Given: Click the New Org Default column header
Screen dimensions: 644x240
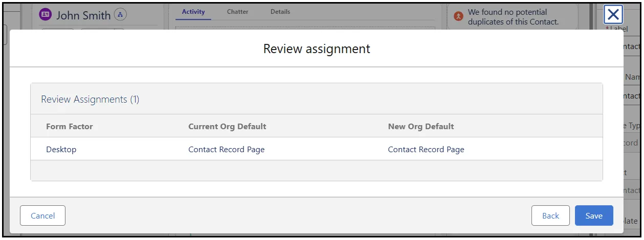Looking at the screenshot, I should [x=421, y=126].
